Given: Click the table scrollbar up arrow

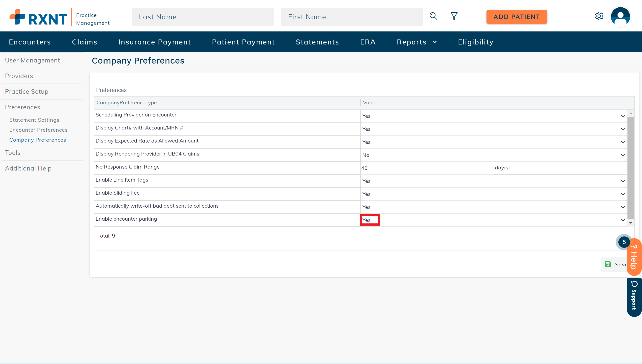Looking at the screenshot, I should pyautogui.click(x=631, y=113).
